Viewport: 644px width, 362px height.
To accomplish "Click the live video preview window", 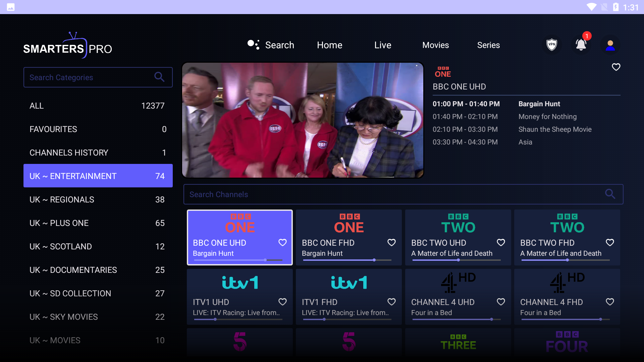I will point(303,120).
